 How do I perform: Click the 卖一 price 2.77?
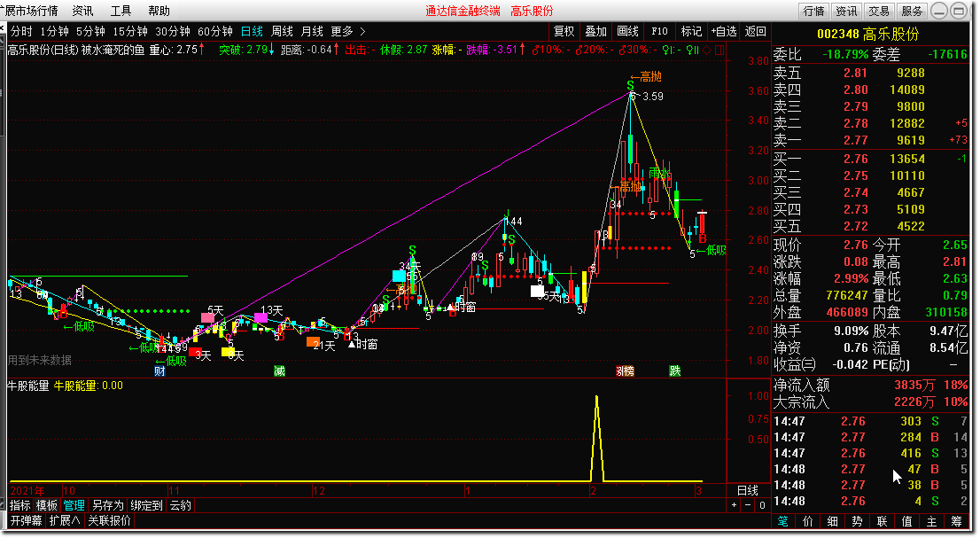click(855, 140)
